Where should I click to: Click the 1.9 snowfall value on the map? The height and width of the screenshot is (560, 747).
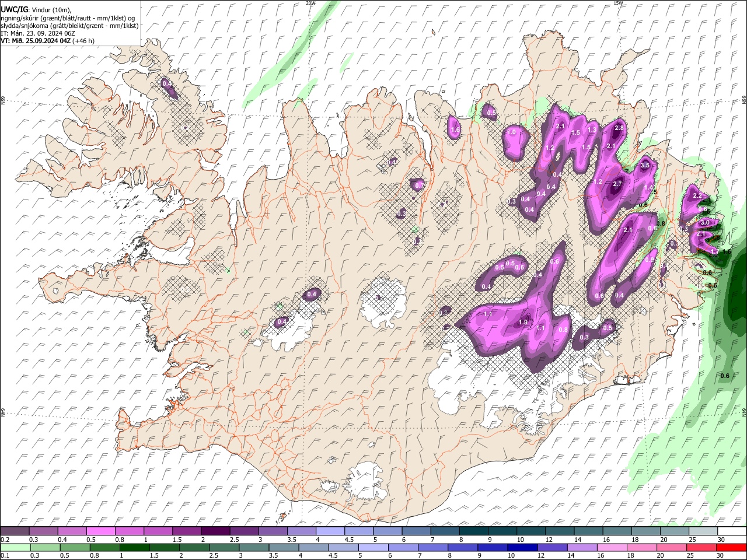pos(523,322)
